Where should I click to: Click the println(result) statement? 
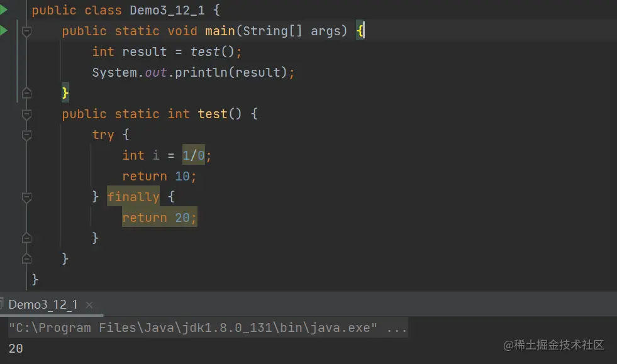coord(193,72)
